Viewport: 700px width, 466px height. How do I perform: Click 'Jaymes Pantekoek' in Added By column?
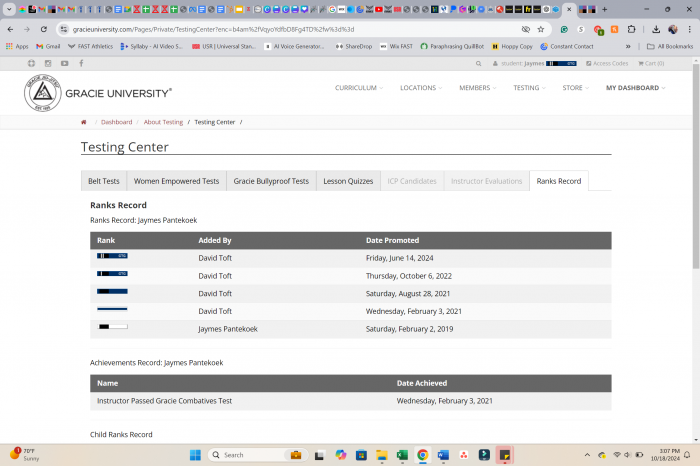[228, 329]
